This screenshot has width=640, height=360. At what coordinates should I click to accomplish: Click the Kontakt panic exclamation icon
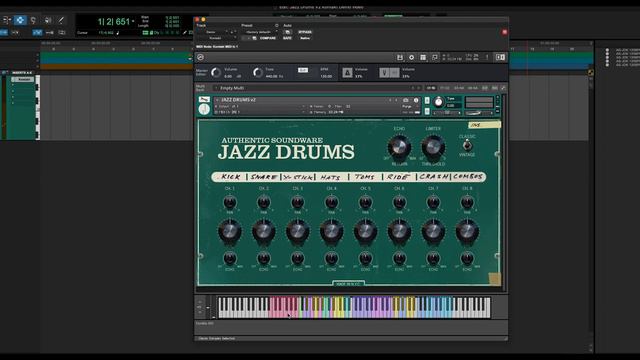click(487, 58)
